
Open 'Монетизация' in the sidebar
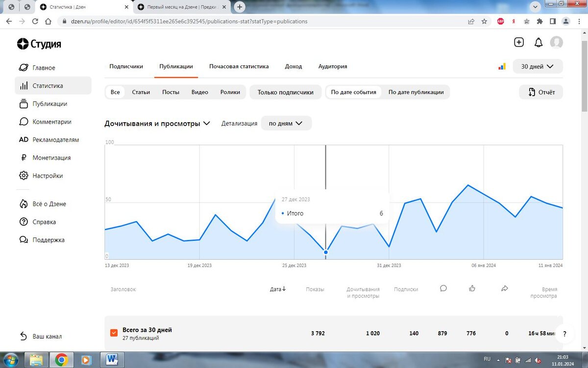pyautogui.click(x=45, y=158)
